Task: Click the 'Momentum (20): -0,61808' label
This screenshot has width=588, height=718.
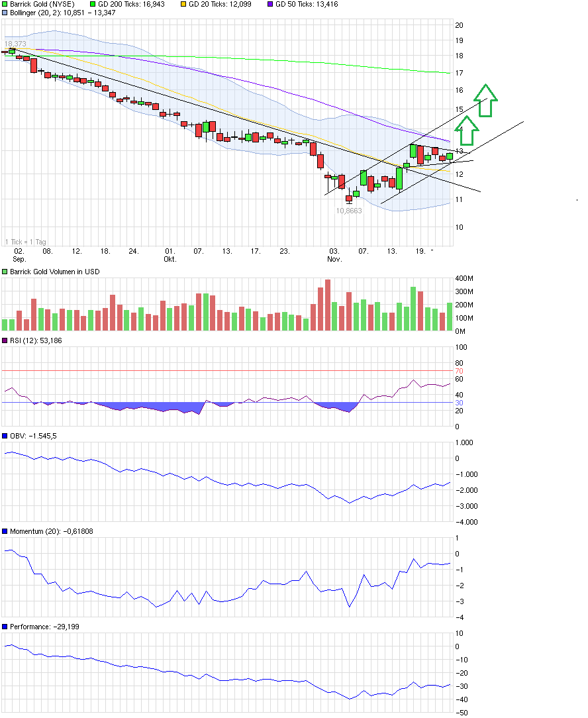Action: coord(52,531)
